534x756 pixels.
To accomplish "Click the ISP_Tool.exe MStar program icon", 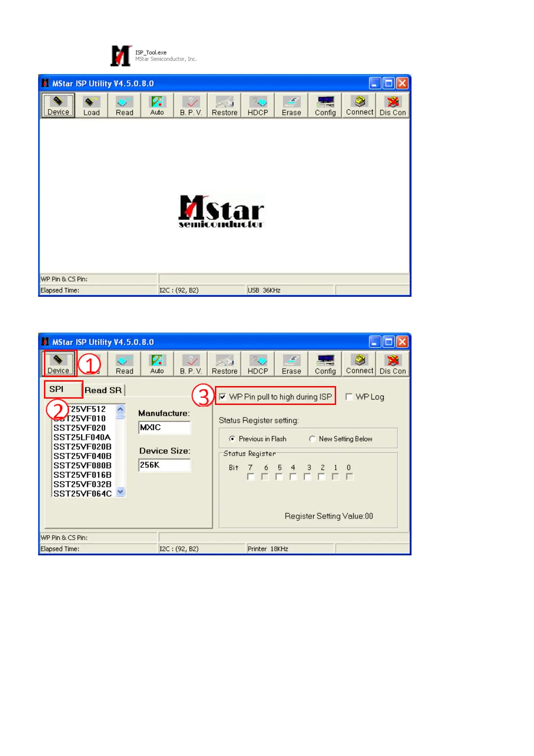I will (x=121, y=56).
